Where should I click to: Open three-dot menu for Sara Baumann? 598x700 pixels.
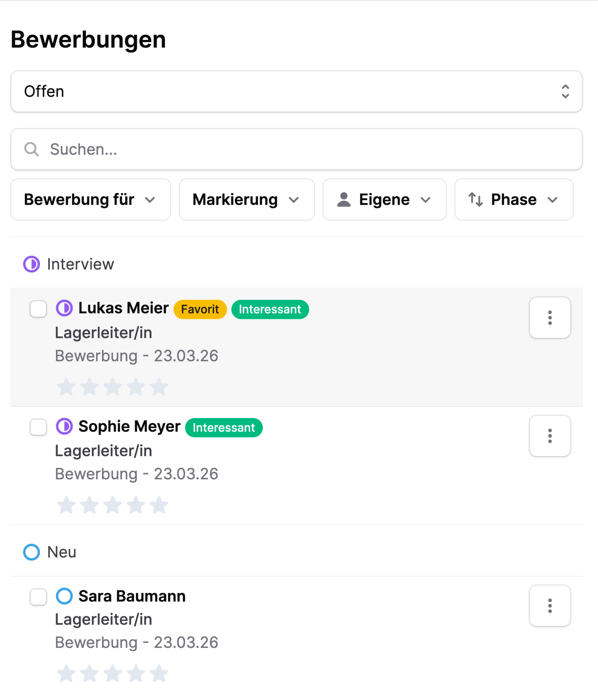[x=549, y=605]
